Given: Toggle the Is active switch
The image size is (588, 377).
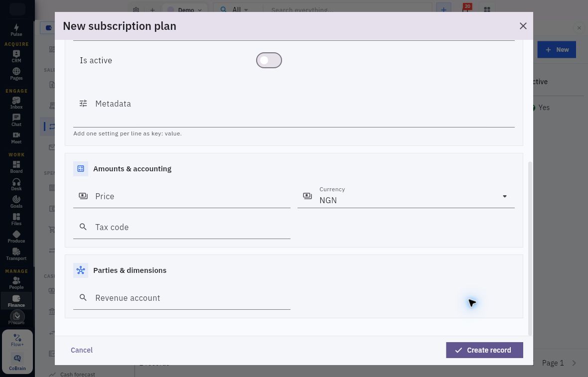Looking at the screenshot, I should [x=269, y=60].
